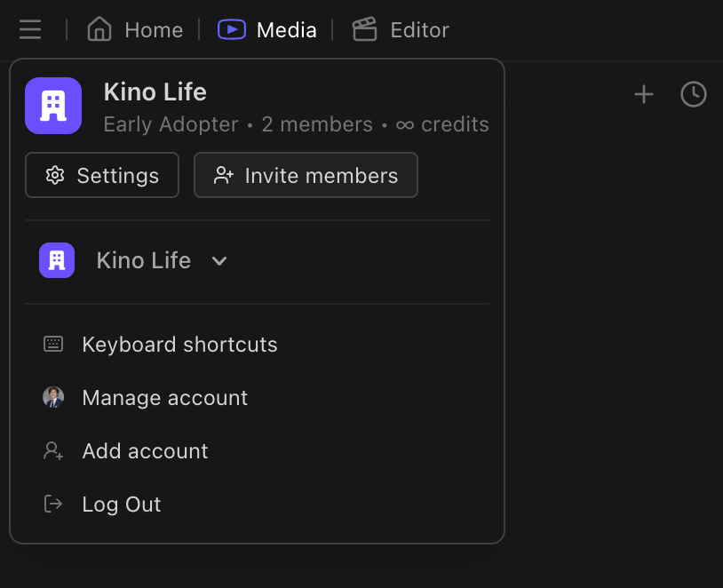Click the Invite members button
The width and height of the screenshot is (723, 588).
point(306,175)
